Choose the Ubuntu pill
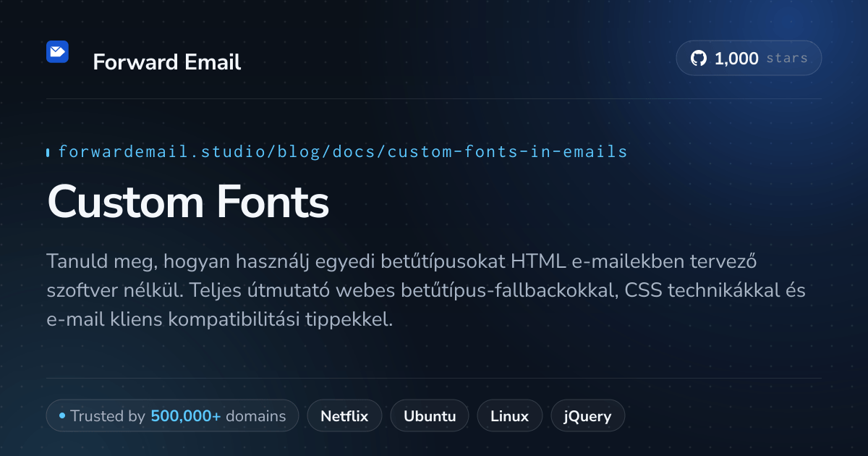 pos(430,416)
